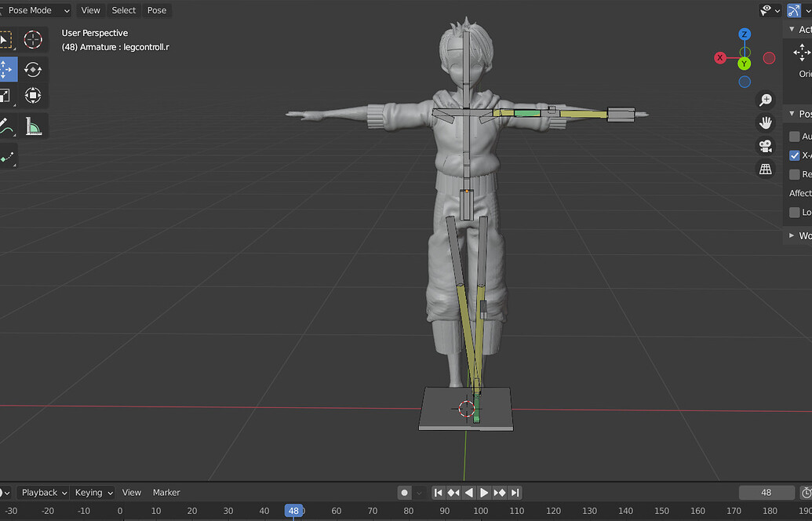Open the Pose Mode selector dropdown

point(35,10)
